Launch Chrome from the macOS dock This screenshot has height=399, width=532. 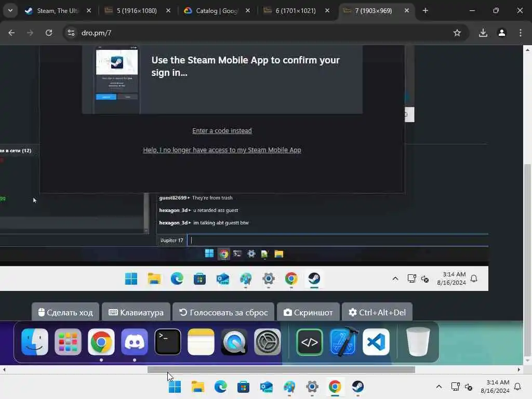pyautogui.click(x=101, y=342)
